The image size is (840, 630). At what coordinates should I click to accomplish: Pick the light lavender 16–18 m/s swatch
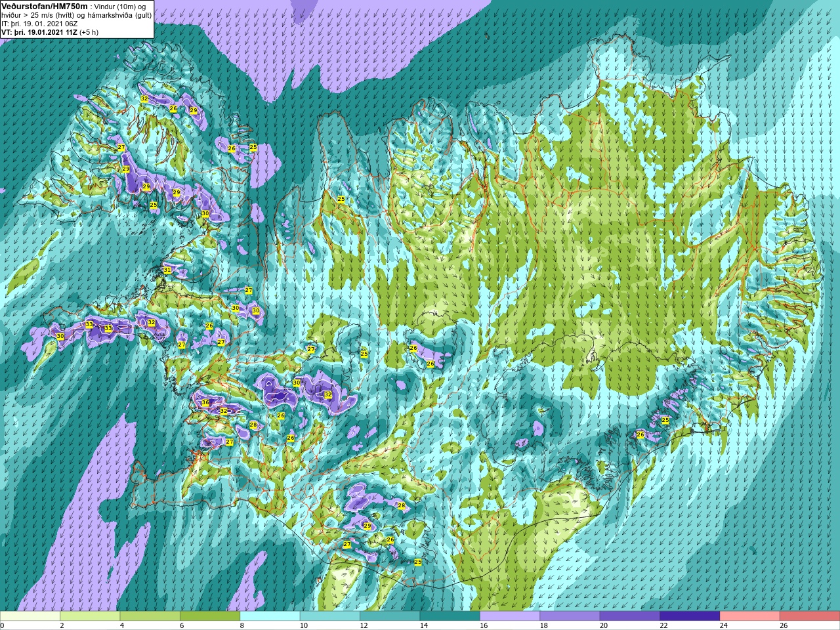coord(510,616)
